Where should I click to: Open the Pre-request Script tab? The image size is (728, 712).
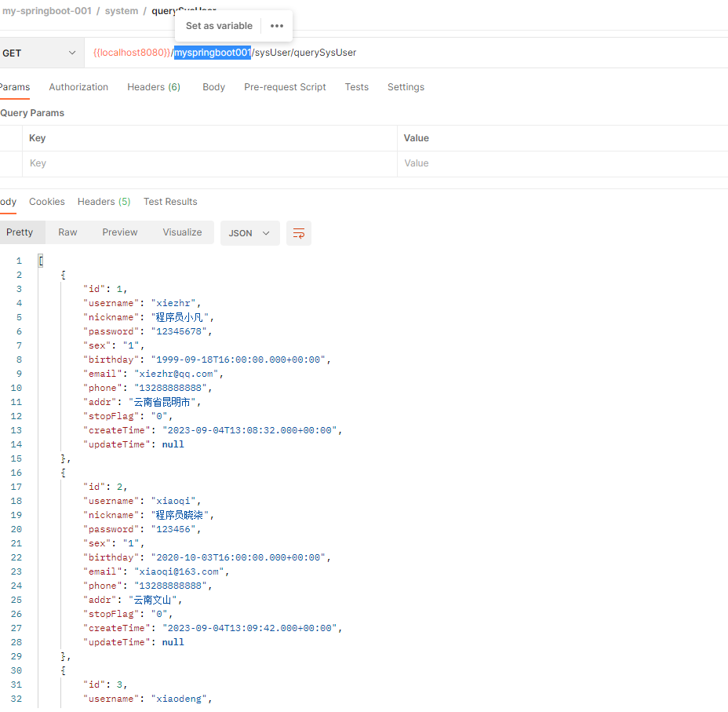pyautogui.click(x=285, y=87)
